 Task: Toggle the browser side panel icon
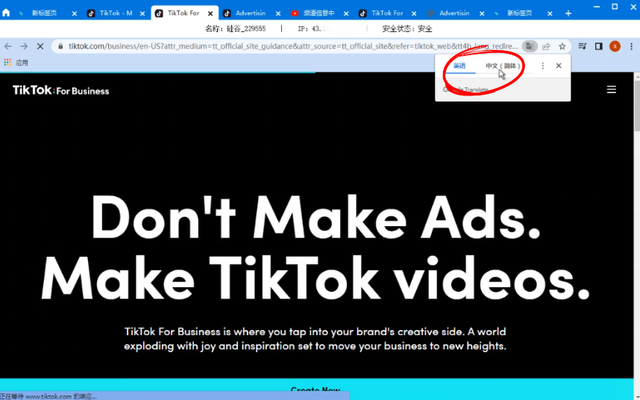click(599, 46)
